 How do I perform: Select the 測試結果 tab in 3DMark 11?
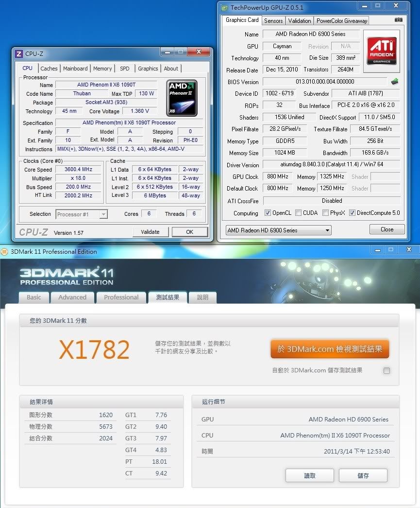[x=168, y=297]
